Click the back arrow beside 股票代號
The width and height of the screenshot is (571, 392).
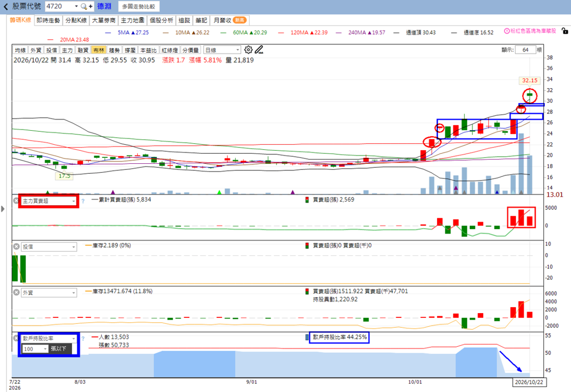coord(5,7)
